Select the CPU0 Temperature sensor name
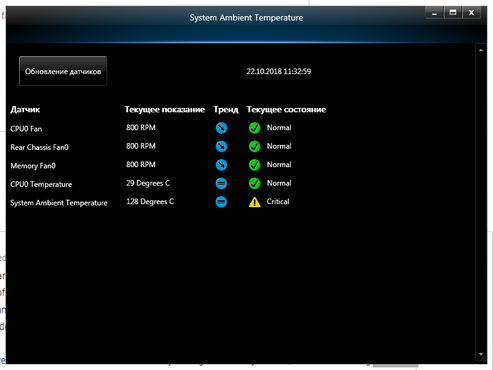Screen dimensions: 493x370 (x=41, y=184)
